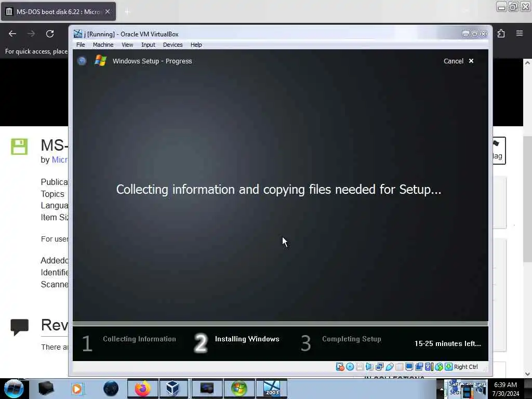532x399 pixels.
Task: Open the Machine menu in VirtualBox
Action: tap(103, 45)
